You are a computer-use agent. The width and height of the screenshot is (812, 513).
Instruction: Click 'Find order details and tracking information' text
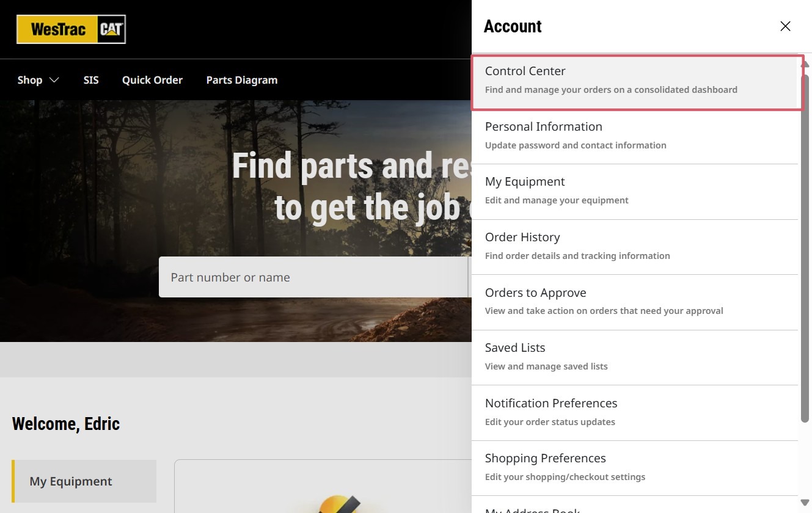click(x=577, y=256)
